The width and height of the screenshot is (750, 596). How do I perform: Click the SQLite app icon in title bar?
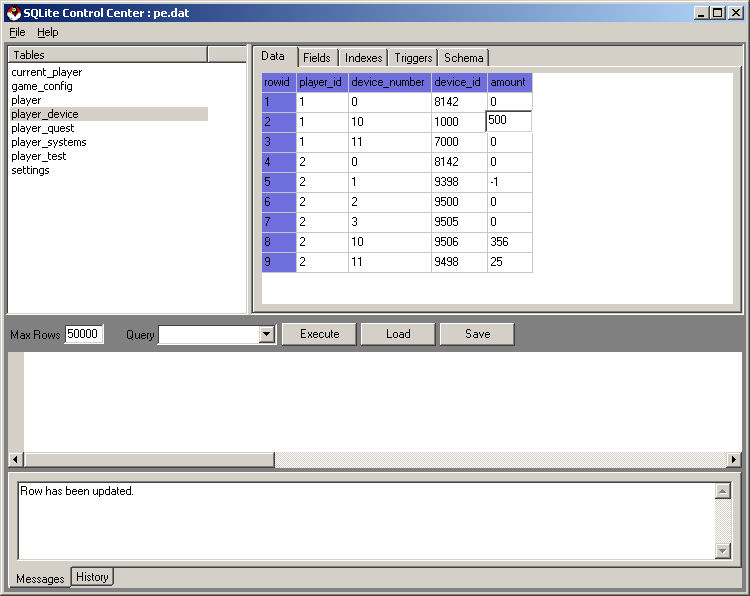[13, 12]
